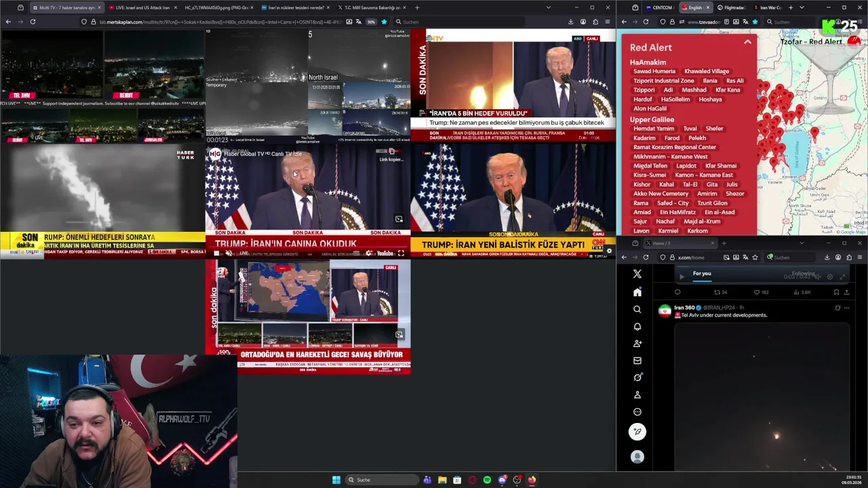Click Migdal Tefen alert location
Screen dimensions: 868x488
click(x=650, y=165)
